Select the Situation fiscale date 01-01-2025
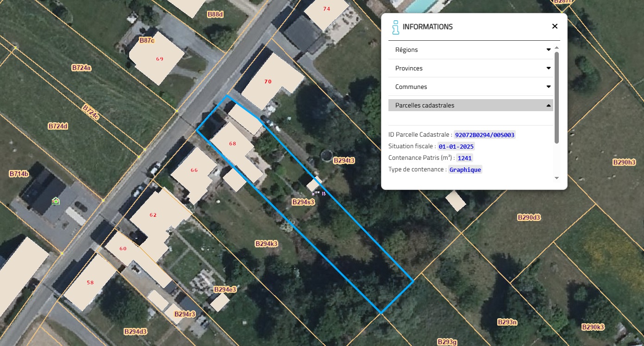644x346 pixels. point(456,146)
